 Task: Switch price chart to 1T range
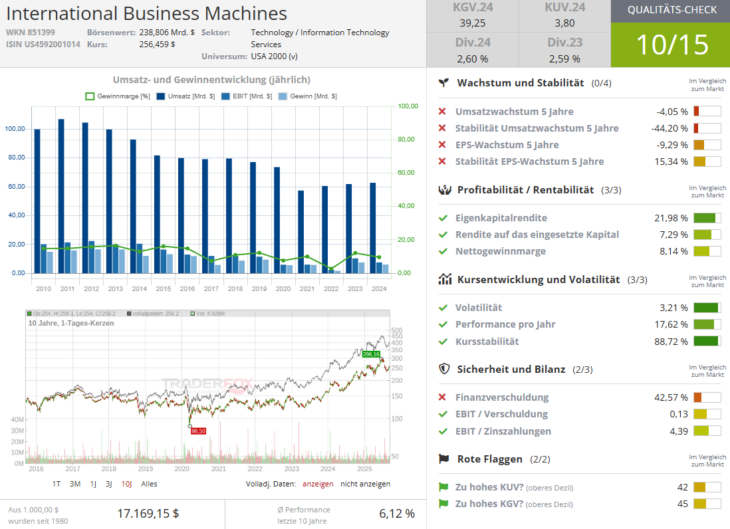(56, 484)
